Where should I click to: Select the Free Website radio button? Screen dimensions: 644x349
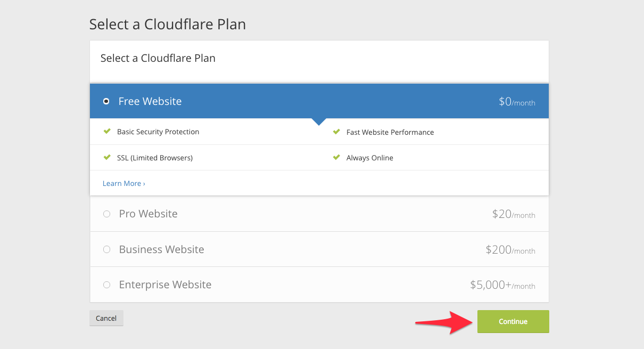click(106, 101)
